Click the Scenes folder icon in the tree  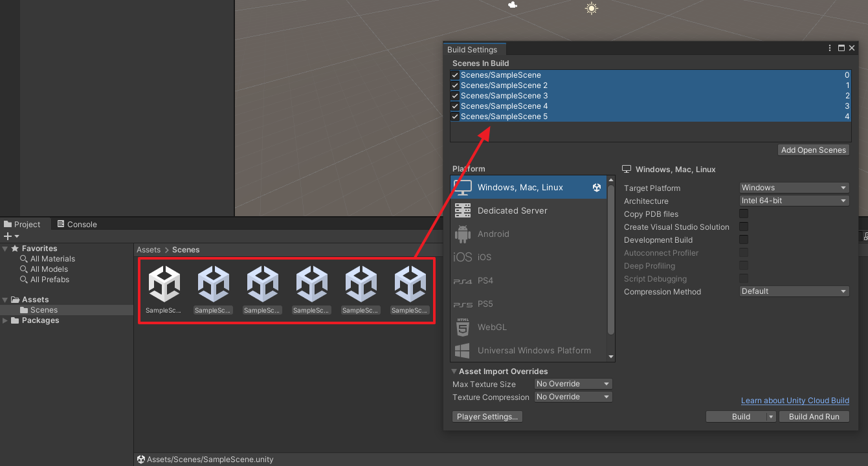24,310
